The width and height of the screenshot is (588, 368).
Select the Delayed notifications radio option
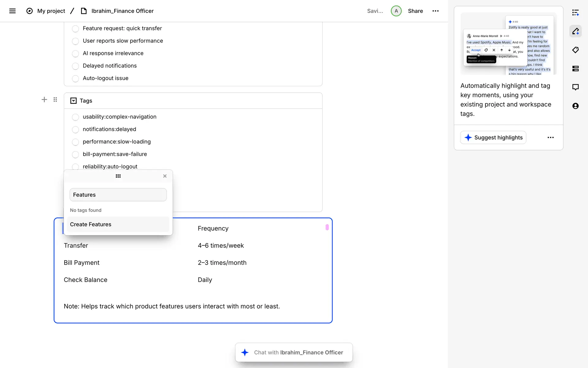click(x=75, y=66)
